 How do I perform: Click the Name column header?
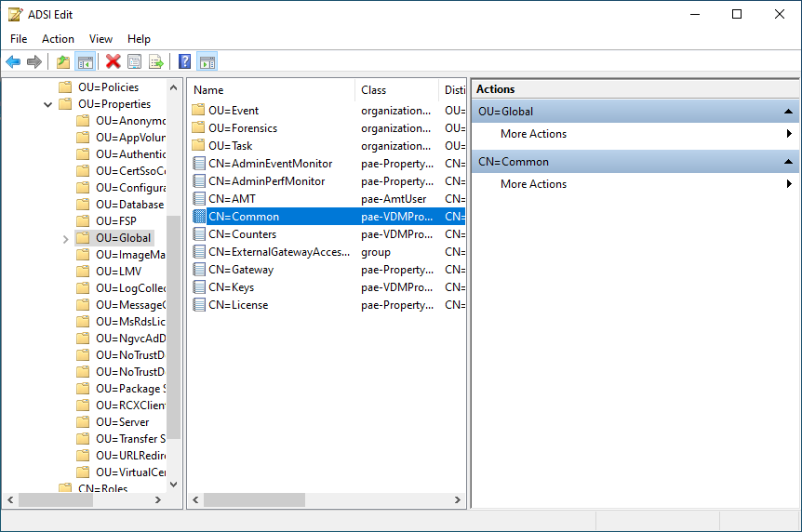coord(270,90)
